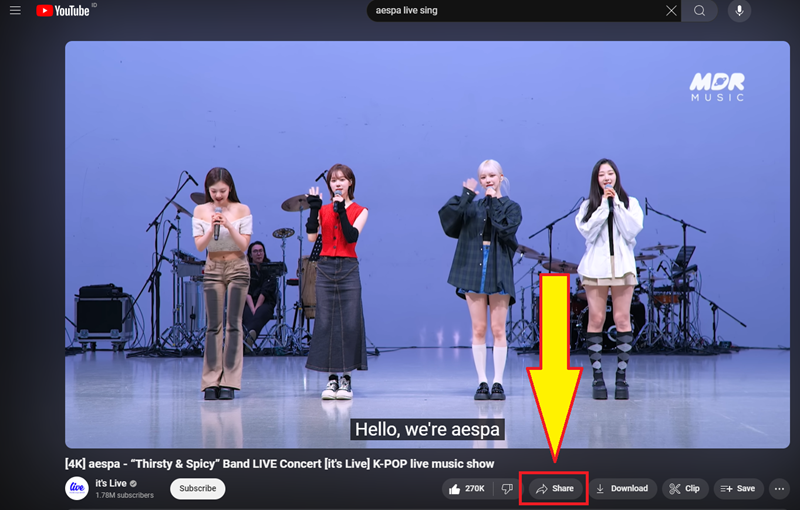
Task: Expand more actions via the three-dot button
Action: point(780,489)
